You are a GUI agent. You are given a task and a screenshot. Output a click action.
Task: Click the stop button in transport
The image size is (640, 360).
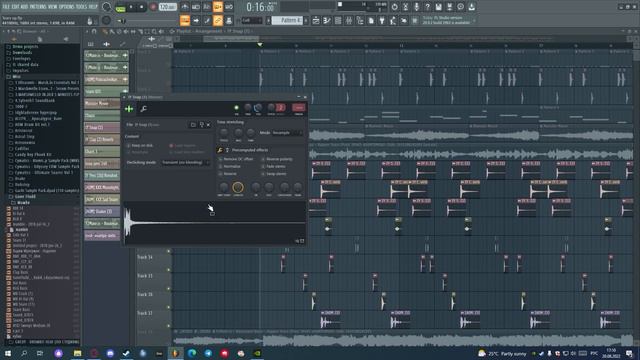coord(141,7)
